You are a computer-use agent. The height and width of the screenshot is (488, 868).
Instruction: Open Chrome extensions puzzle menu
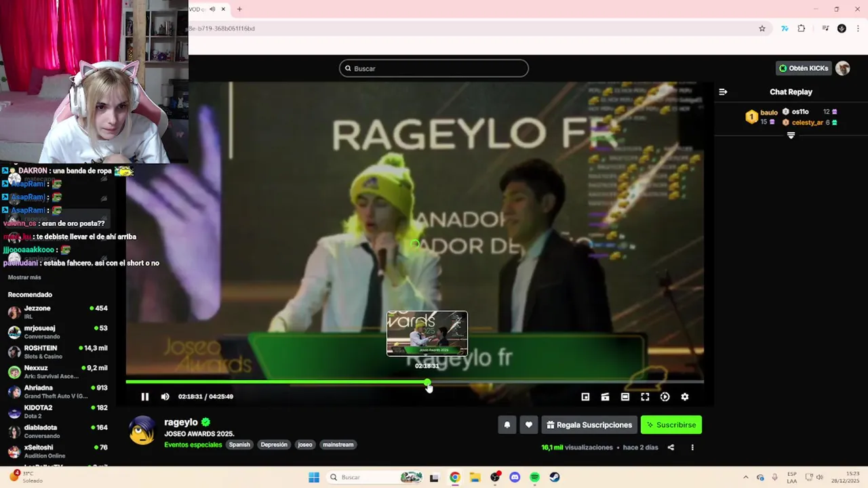pos(802,28)
